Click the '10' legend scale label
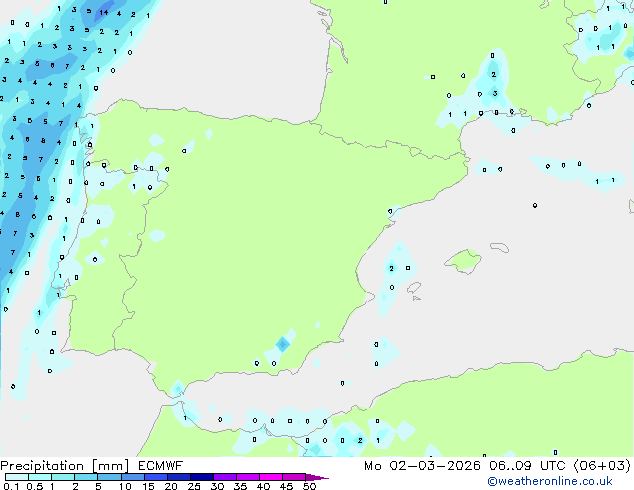Viewport: 634px width, 490px height. (125, 486)
